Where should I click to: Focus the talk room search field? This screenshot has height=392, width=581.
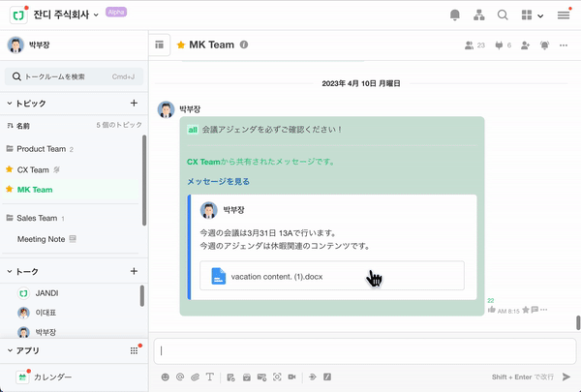point(74,76)
